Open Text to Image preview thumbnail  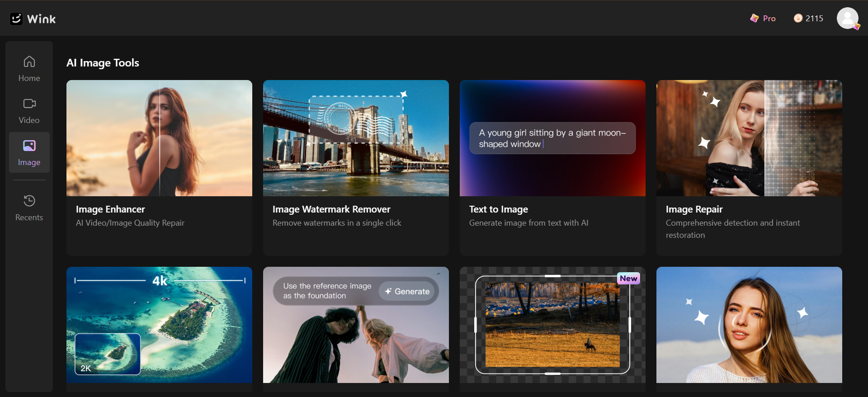[552, 138]
